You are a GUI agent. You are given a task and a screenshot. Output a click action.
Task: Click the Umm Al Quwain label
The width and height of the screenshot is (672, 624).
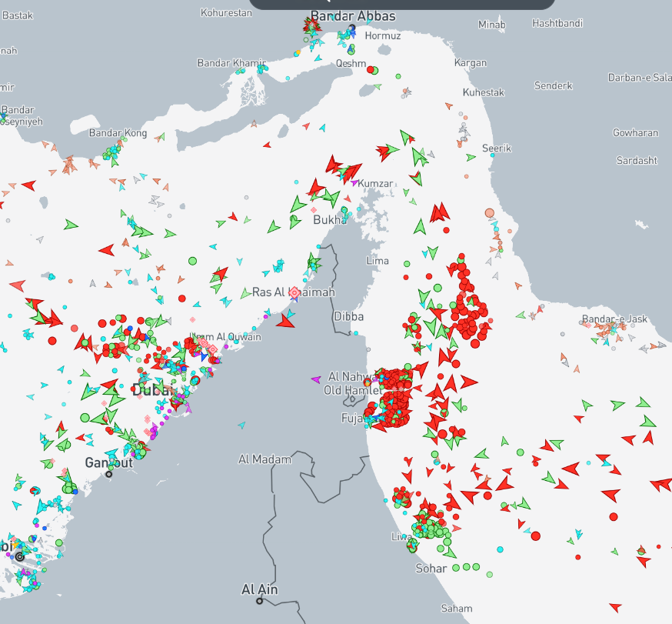tap(225, 337)
